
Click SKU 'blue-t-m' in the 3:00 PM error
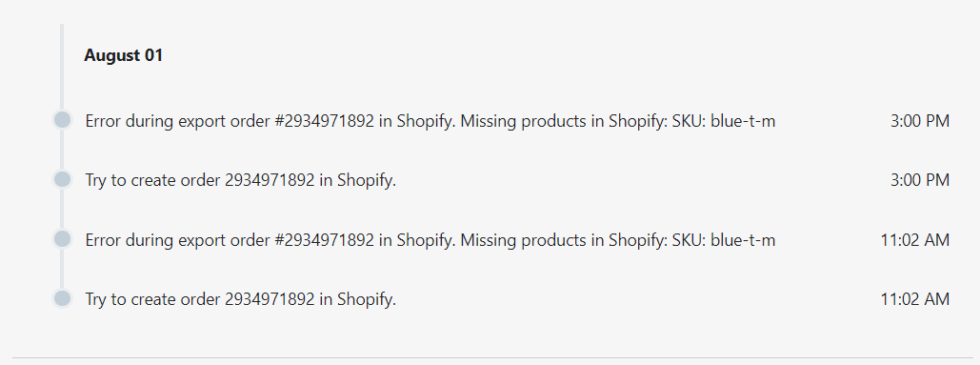(x=743, y=121)
